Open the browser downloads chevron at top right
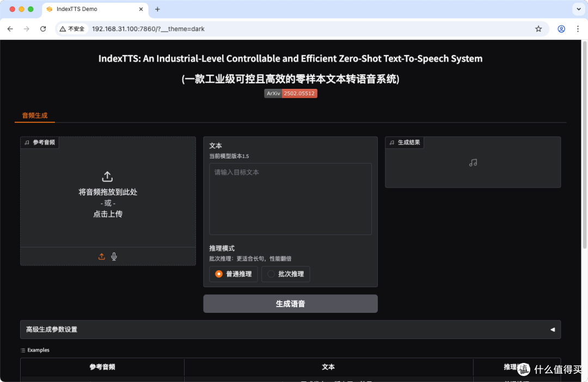 [579, 9]
